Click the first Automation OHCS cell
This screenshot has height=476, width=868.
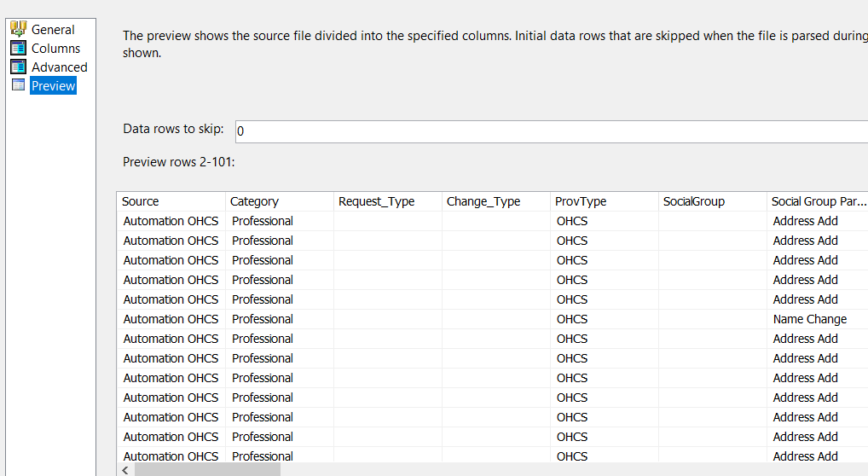coord(171,221)
